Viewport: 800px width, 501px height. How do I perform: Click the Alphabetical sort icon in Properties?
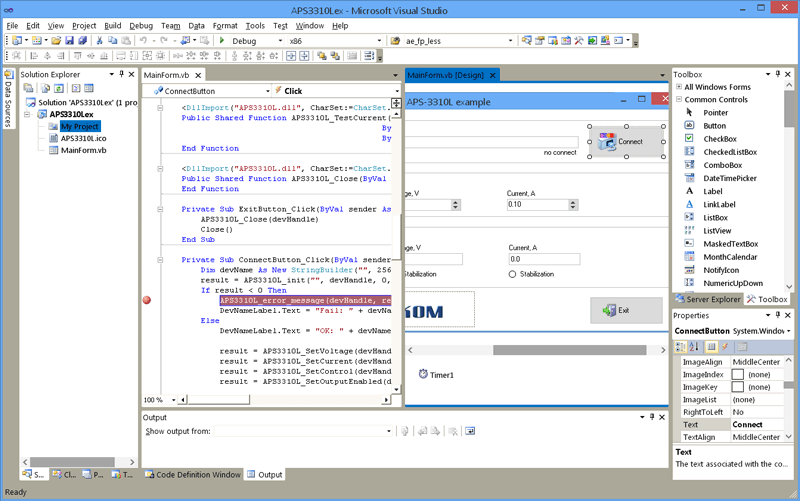click(x=694, y=347)
